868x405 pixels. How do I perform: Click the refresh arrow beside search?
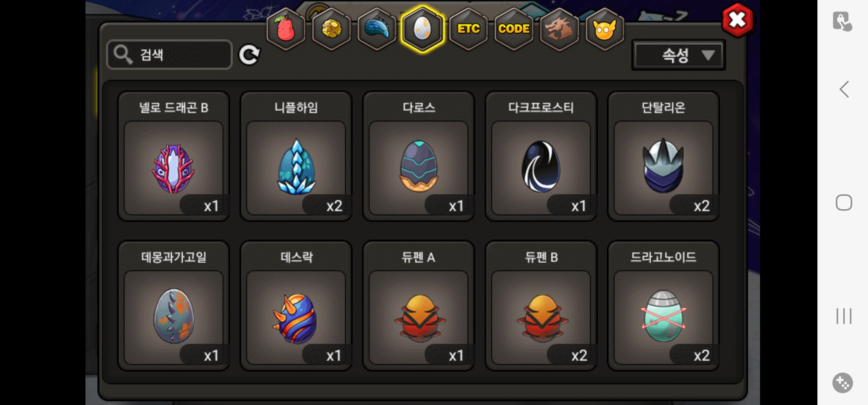(249, 55)
